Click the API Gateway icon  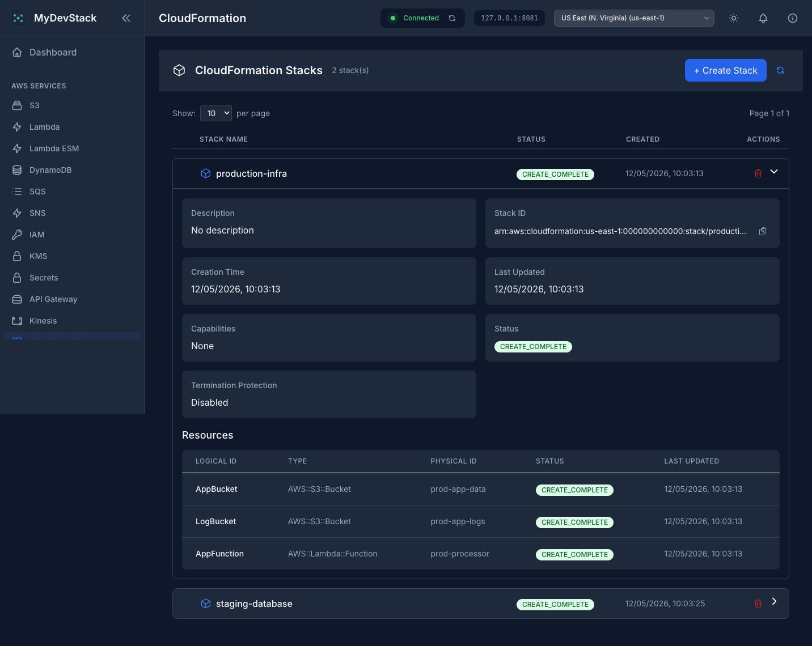[x=17, y=299]
